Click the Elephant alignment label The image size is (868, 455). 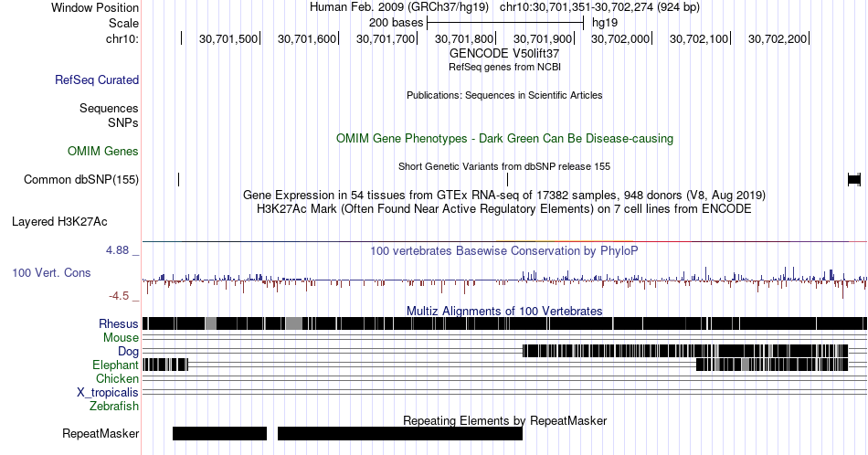tap(115, 365)
